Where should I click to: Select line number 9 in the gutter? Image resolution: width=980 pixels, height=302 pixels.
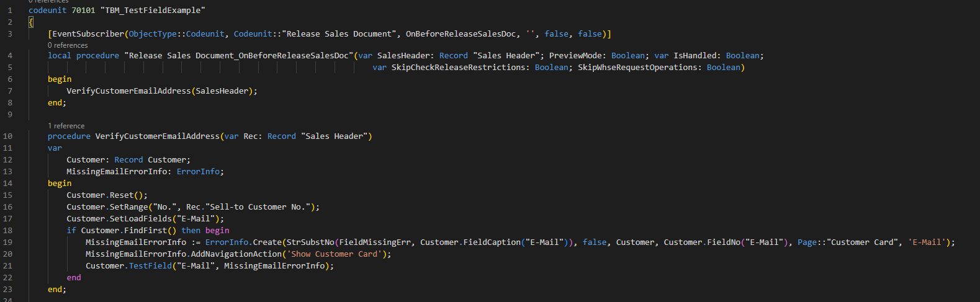click(10, 115)
